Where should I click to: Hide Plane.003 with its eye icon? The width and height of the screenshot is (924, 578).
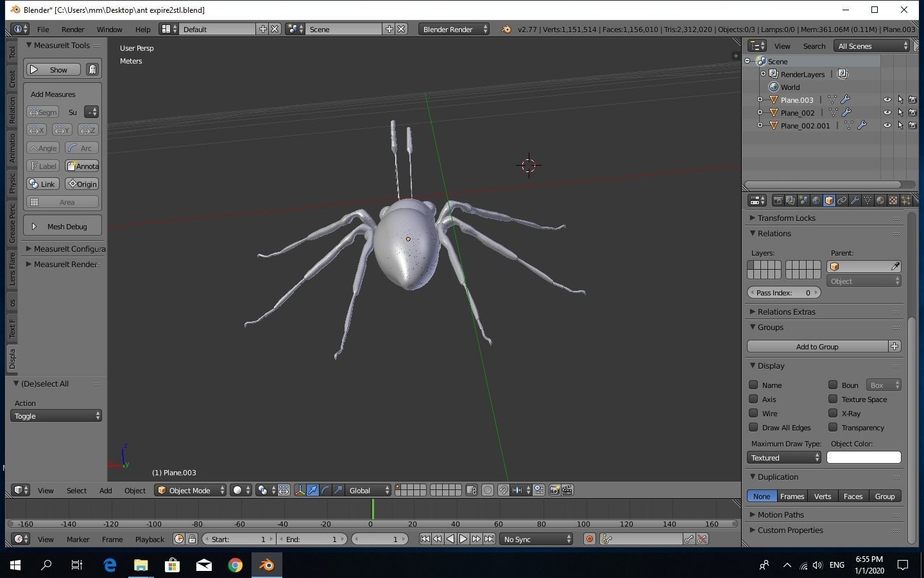pyautogui.click(x=887, y=100)
